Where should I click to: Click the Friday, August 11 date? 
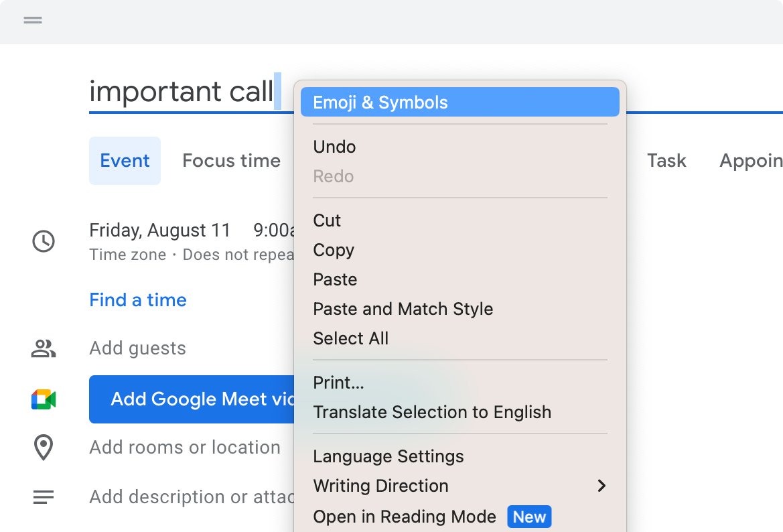click(x=160, y=230)
